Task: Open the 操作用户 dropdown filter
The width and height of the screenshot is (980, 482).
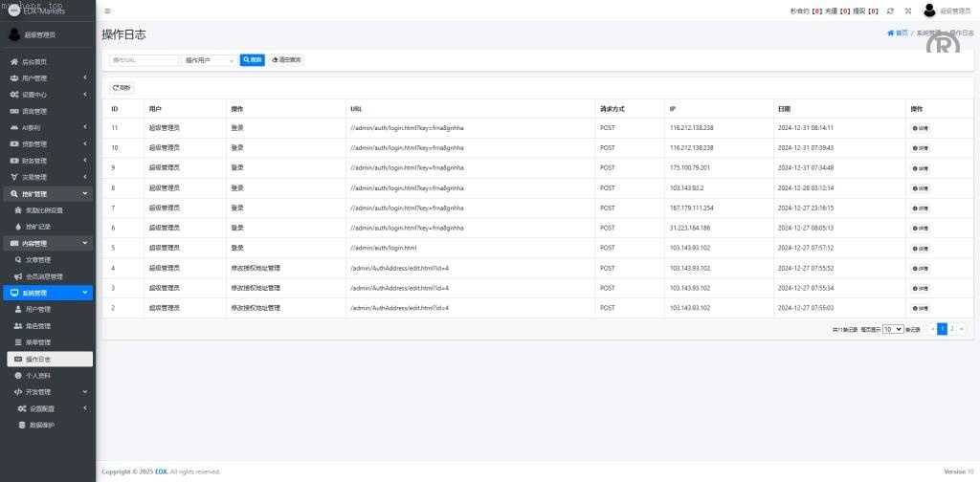Action: (x=210, y=59)
